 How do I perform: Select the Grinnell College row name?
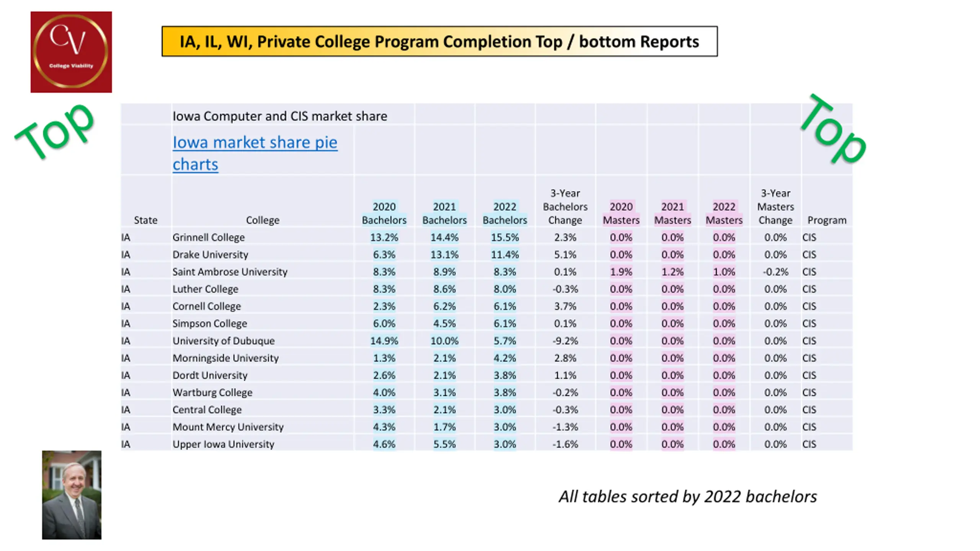[209, 237]
